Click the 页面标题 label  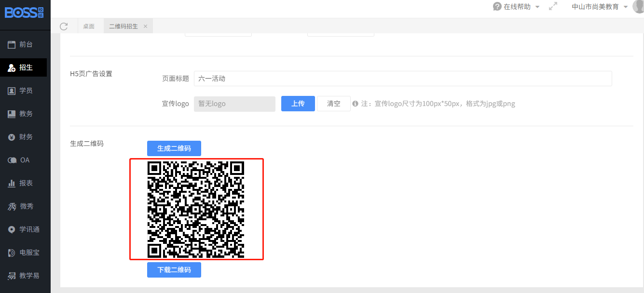(x=176, y=79)
